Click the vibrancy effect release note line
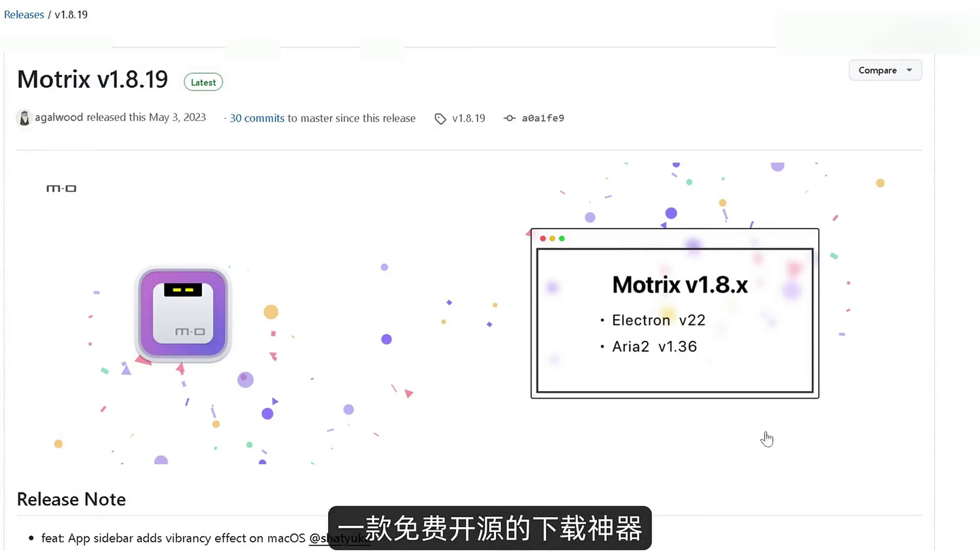The image size is (980, 551). (204, 538)
